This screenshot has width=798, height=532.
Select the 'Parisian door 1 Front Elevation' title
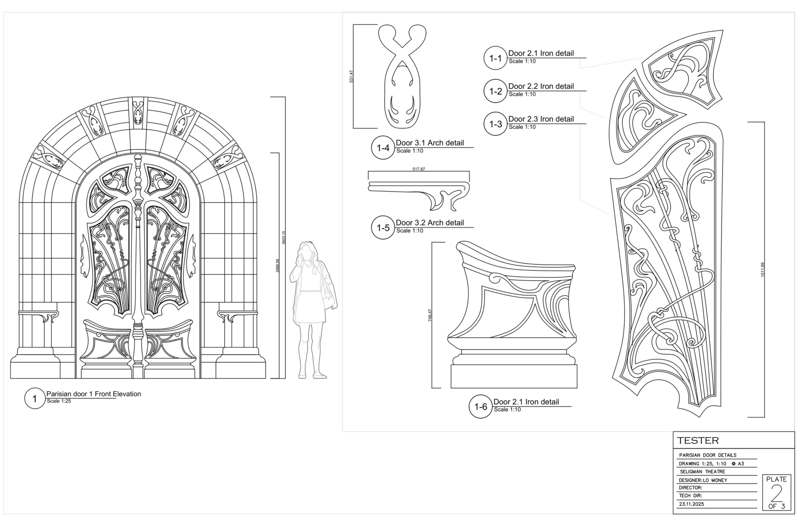pyautogui.click(x=94, y=394)
